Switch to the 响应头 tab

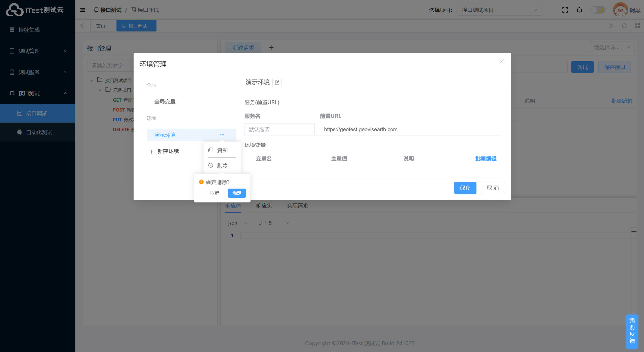(264, 206)
